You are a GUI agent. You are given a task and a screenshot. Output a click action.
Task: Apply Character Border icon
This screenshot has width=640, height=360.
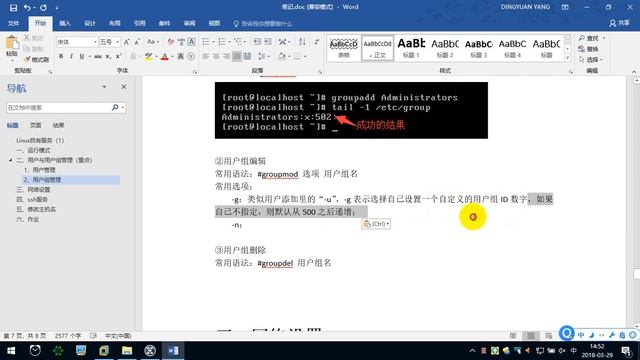click(x=191, y=42)
